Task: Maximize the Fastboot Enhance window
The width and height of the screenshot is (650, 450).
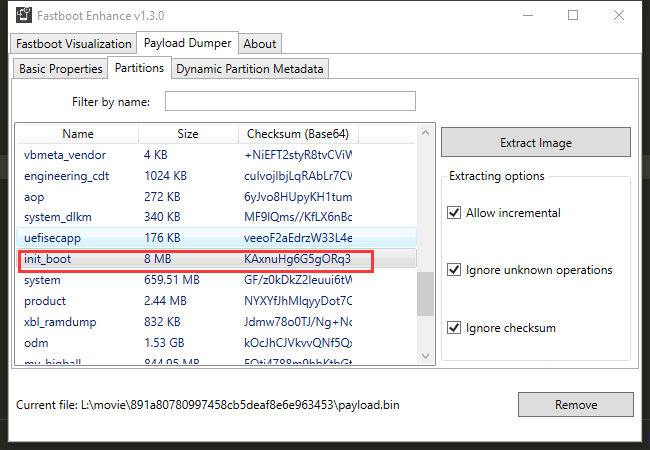Action: click(573, 15)
